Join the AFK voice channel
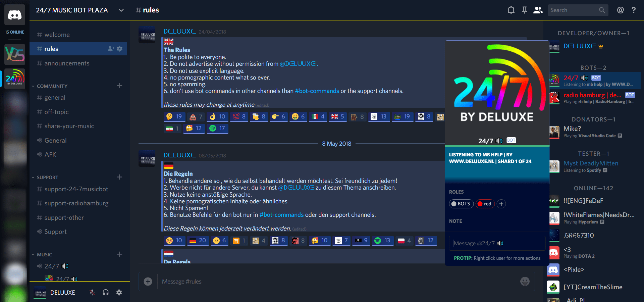 pos(78,154)
